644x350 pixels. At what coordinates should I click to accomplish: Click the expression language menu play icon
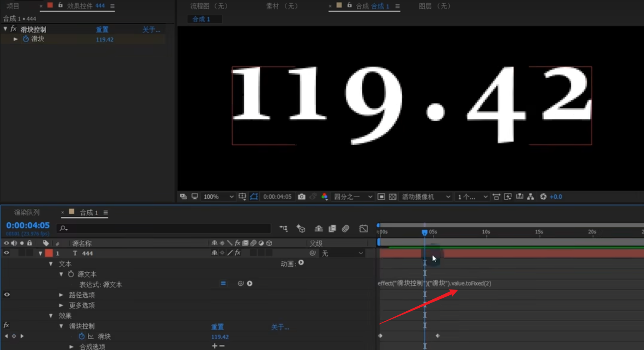pos(250,283)
